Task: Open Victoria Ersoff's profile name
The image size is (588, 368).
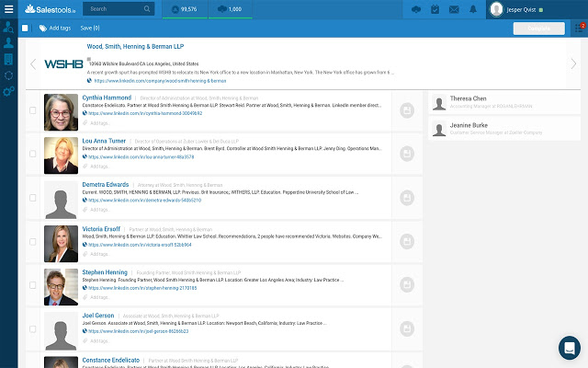Action: (x=101, y=229)
